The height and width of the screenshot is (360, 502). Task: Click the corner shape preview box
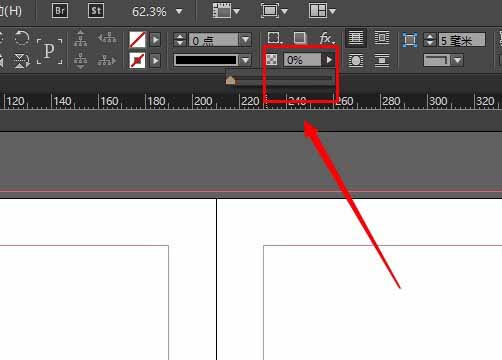click(436, 60)
